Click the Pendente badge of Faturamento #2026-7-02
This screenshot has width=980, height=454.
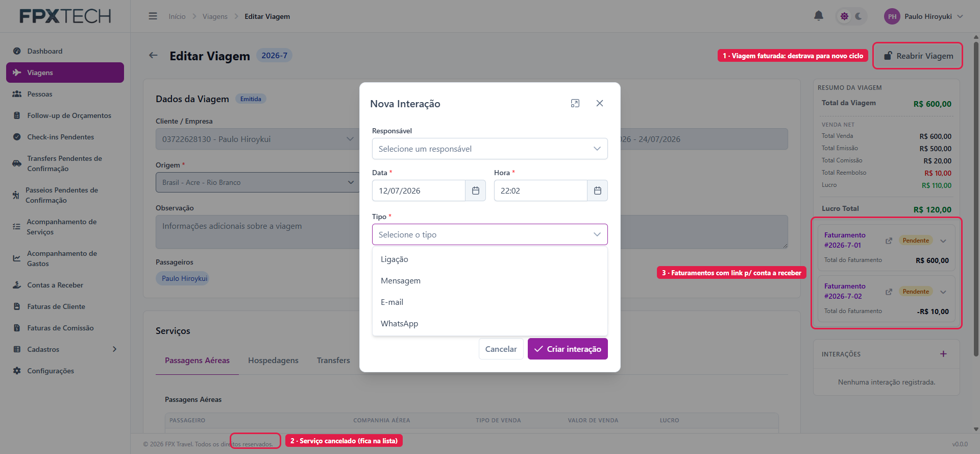tap(916, 292)
